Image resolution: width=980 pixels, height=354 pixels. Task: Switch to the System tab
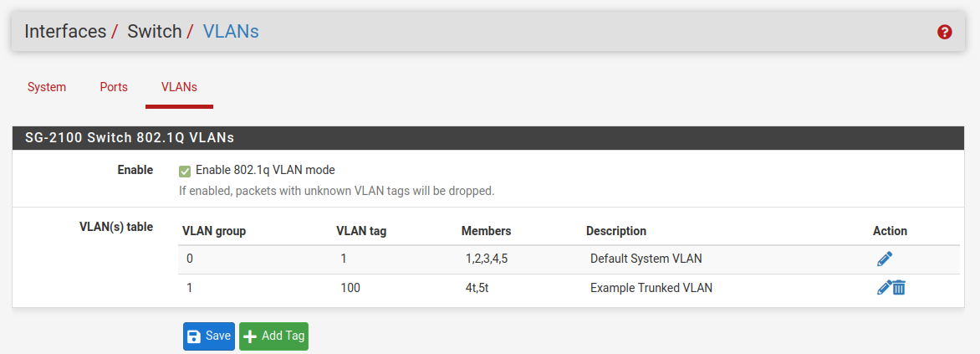[47, 87]
